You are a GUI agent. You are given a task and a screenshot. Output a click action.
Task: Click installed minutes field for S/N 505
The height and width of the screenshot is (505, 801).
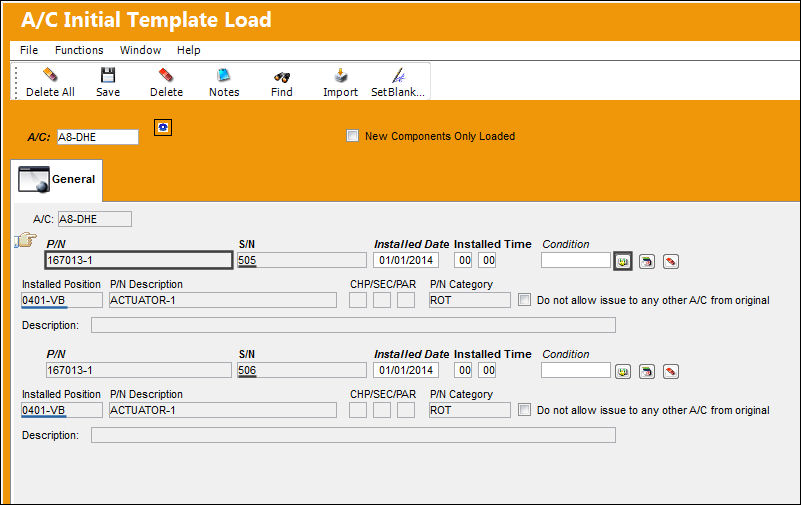click(487, 260)
